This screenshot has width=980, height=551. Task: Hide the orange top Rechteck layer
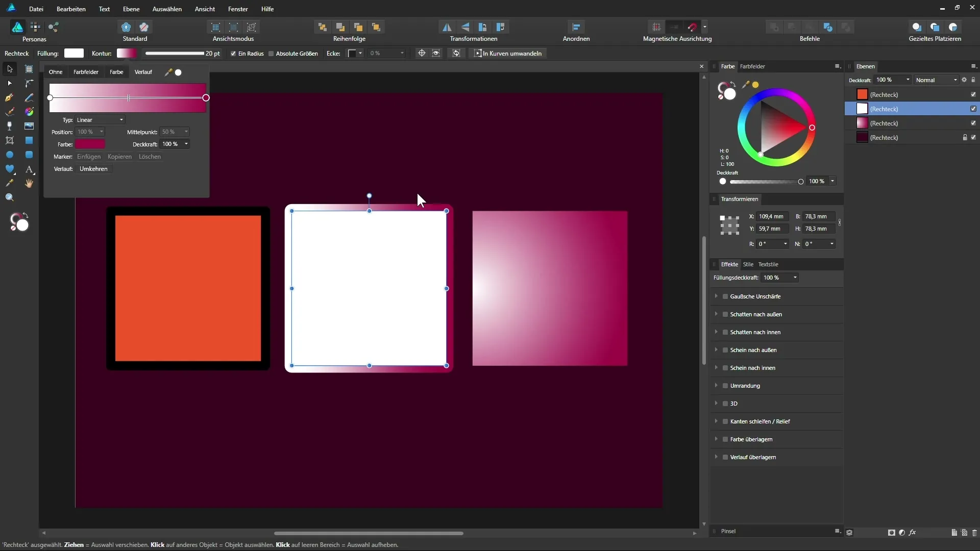tap(973, 94)
